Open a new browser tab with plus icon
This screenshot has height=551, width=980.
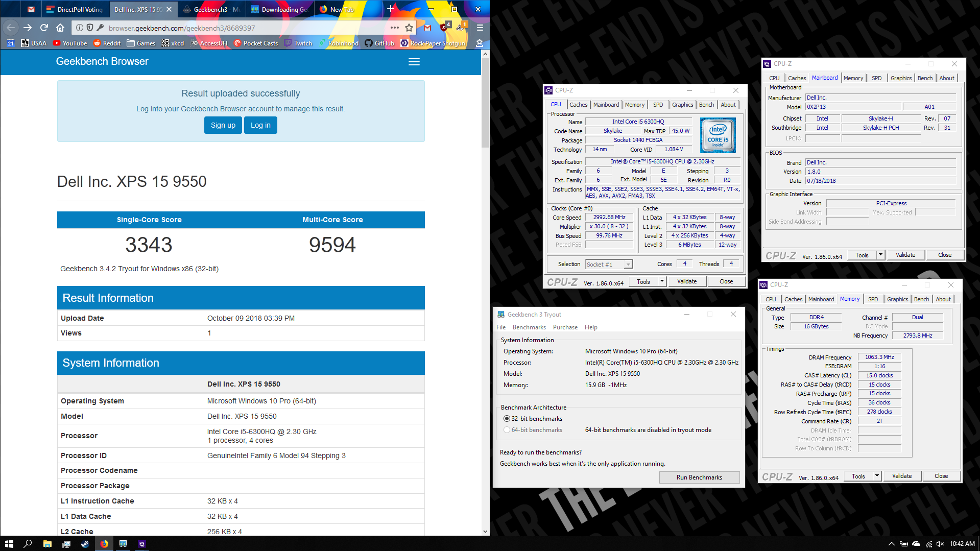pos(391,9)
